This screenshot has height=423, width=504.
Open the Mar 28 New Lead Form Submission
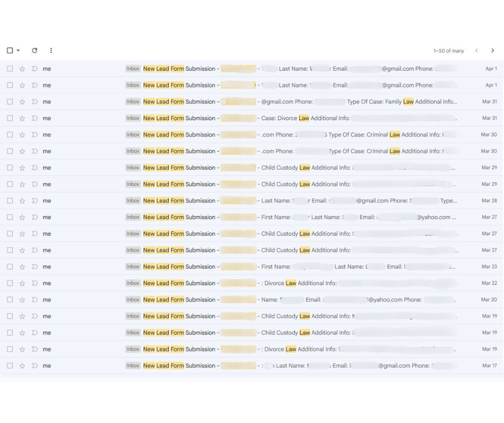(x=179, y=201)
